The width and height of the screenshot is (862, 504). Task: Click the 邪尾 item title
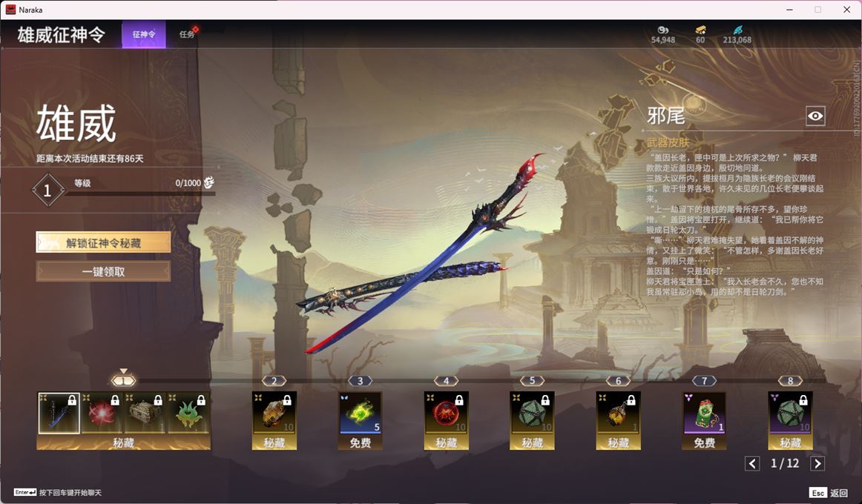coord(665,116)
